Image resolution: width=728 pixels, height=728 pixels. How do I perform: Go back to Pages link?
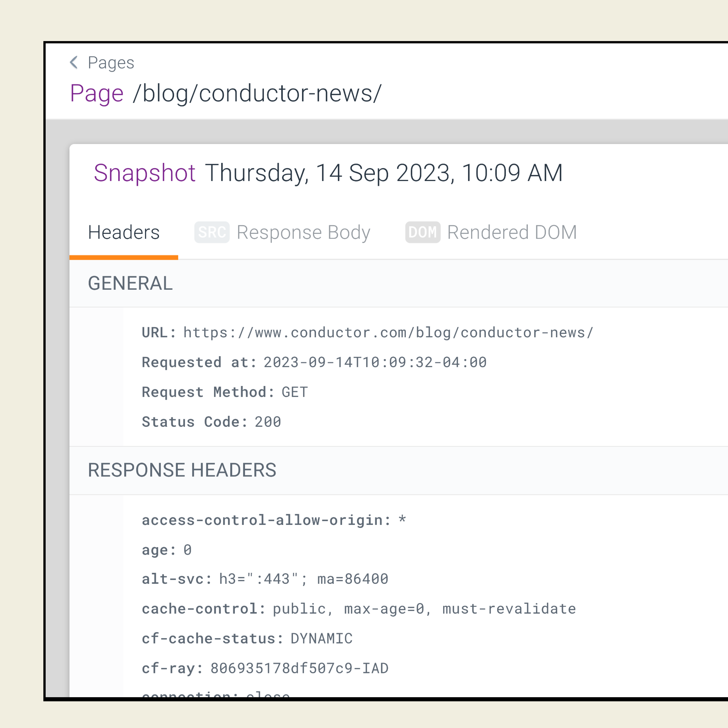point(111,63)
